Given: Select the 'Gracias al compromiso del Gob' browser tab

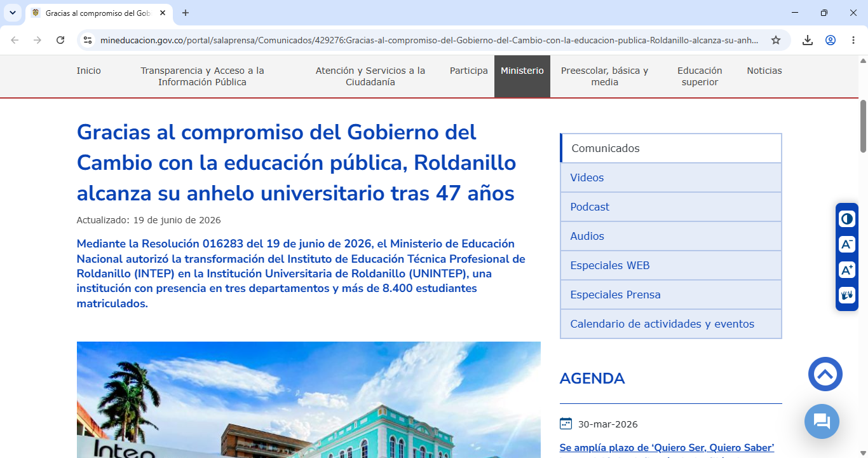Looking at the screenshot, I should point(99,13).
